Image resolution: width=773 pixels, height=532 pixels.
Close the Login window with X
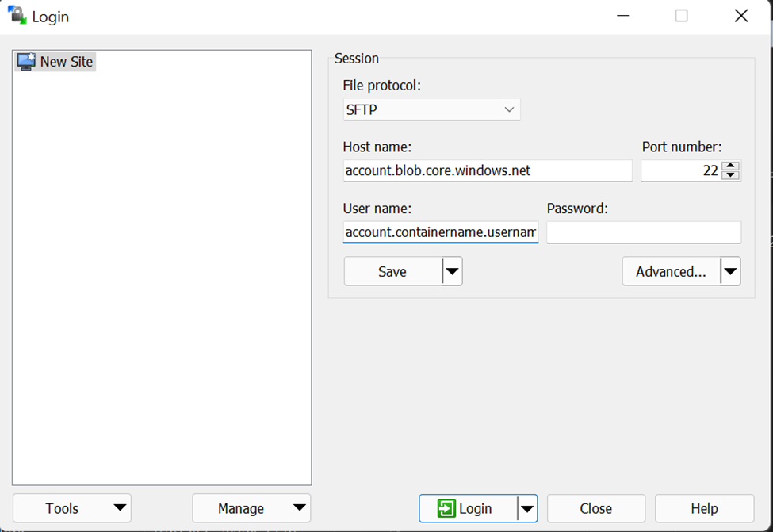(741, 16)
